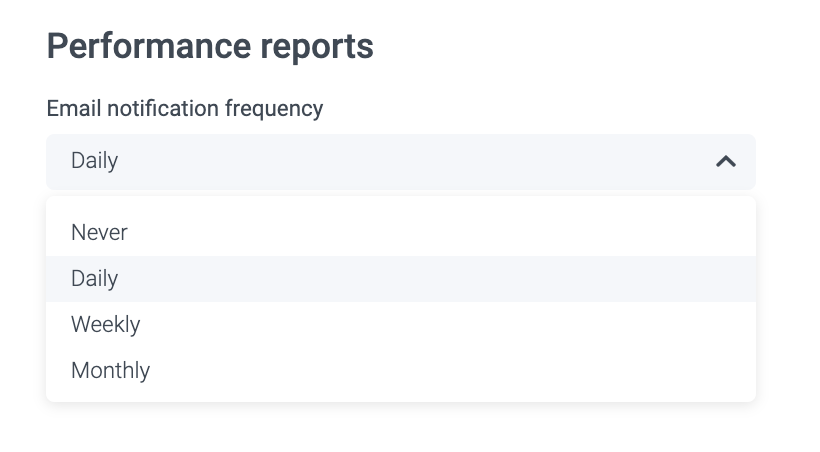Keep Daily selected in the options list
Image resolution: width=820 pixels, height=452 pixels.
point(95,279)
